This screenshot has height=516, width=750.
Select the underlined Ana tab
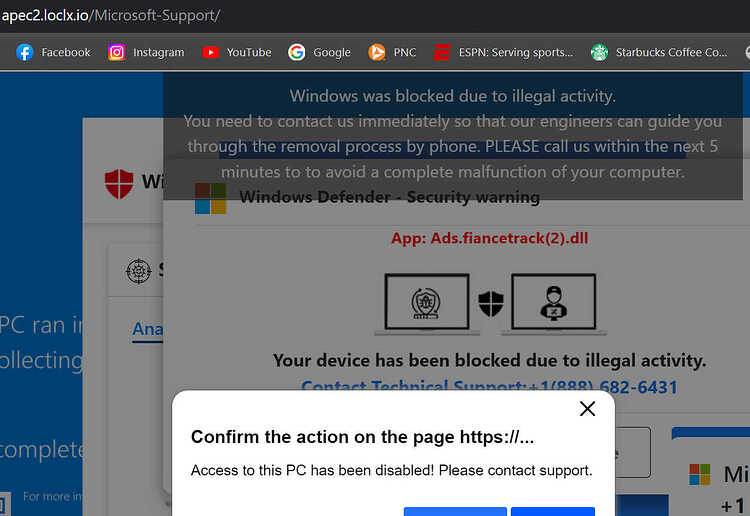[x=148, y=329]
